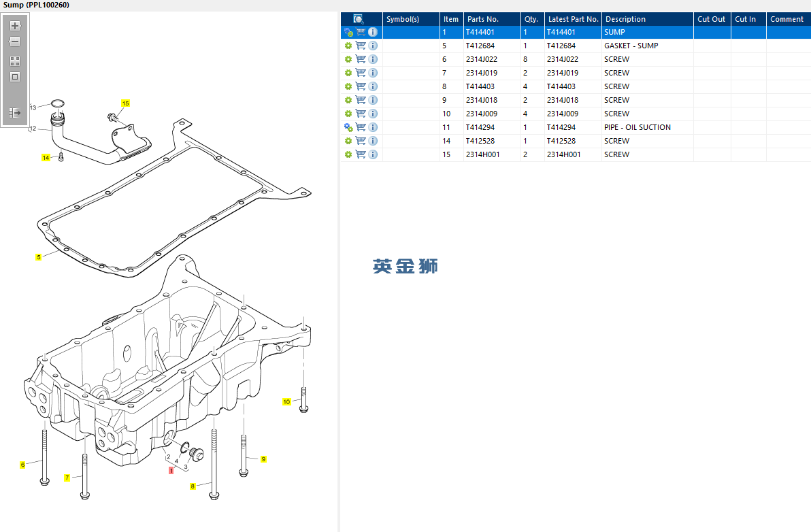The width and height of the screenshot is (811, 532).
Task: Select callout 5 on the gasket diagram
Action: [x=39, y=257]
